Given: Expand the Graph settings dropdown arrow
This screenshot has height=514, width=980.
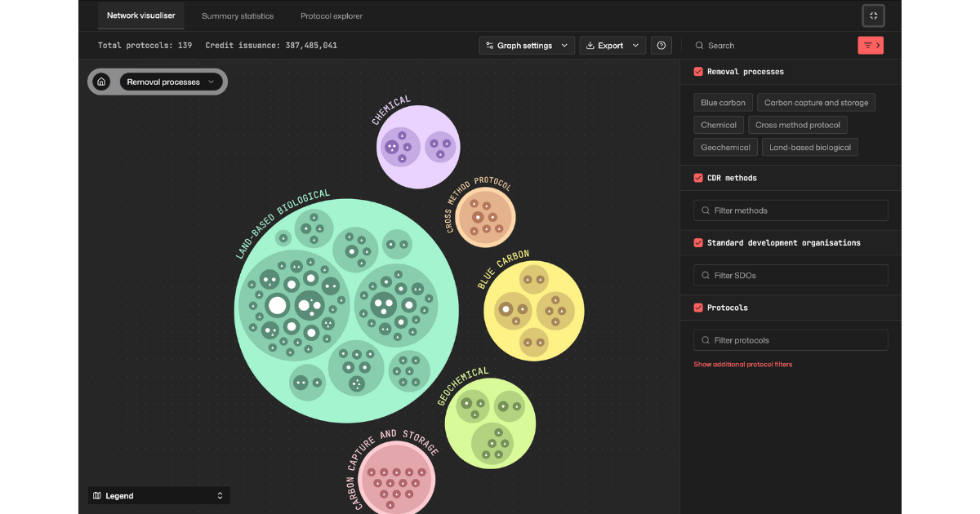Looking at the screenshot, I should [x=564, y=46].
